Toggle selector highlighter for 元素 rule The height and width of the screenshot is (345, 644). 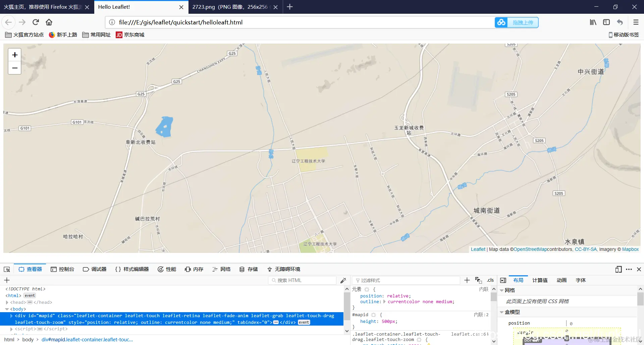pos(367,289)
